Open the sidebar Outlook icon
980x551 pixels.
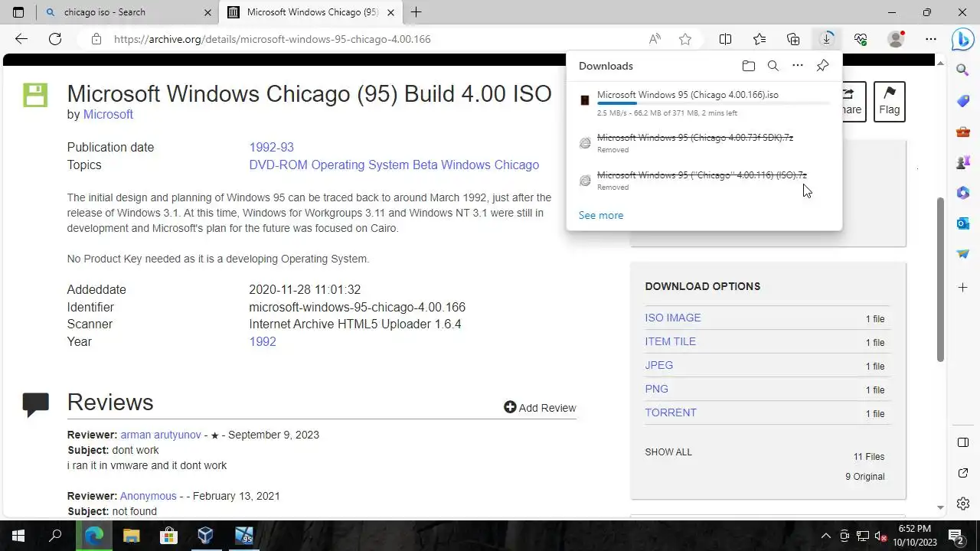tap(963, 223)
